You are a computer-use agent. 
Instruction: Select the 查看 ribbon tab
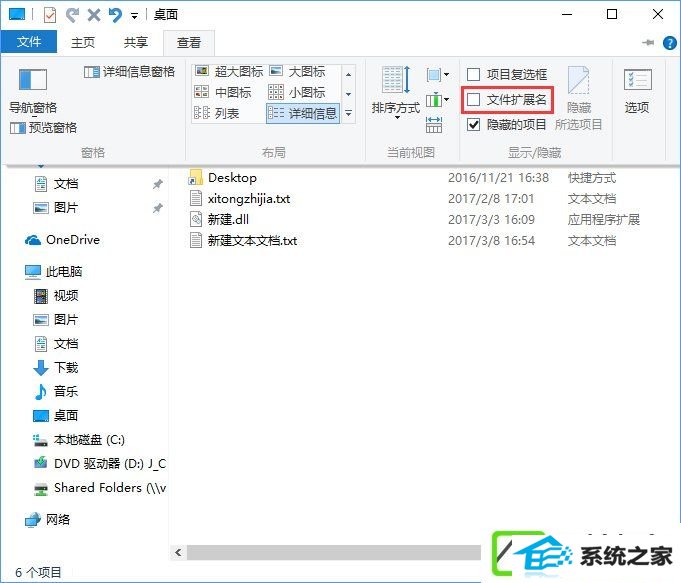click(188, 43)
